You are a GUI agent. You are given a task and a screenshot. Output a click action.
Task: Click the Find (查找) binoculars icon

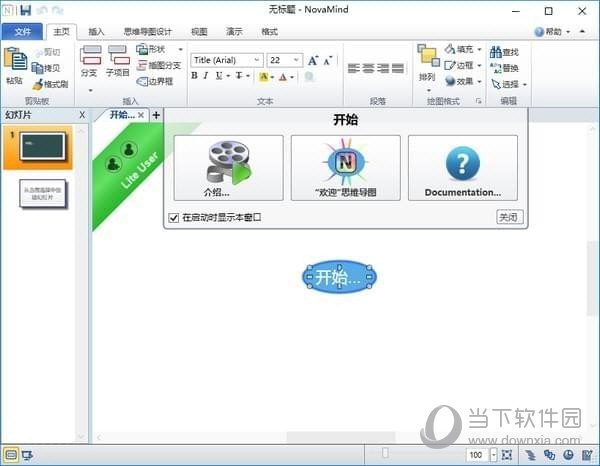[496, 52]
